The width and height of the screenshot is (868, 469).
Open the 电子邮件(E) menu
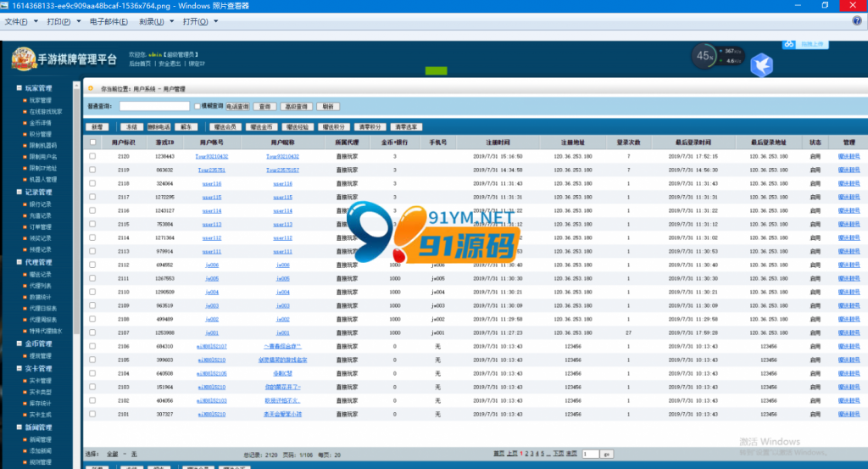pyautogui.click(x=108, y=21)
